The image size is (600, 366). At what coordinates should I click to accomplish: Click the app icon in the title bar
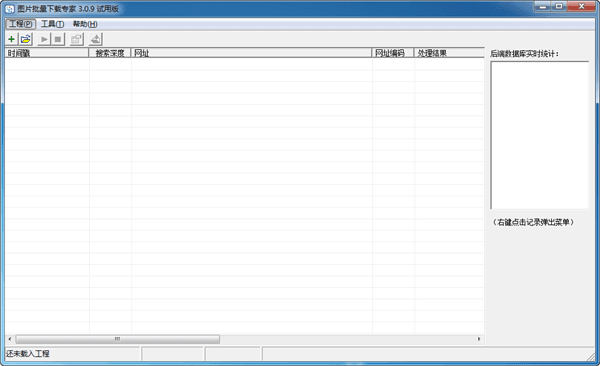tap(10, 8)
